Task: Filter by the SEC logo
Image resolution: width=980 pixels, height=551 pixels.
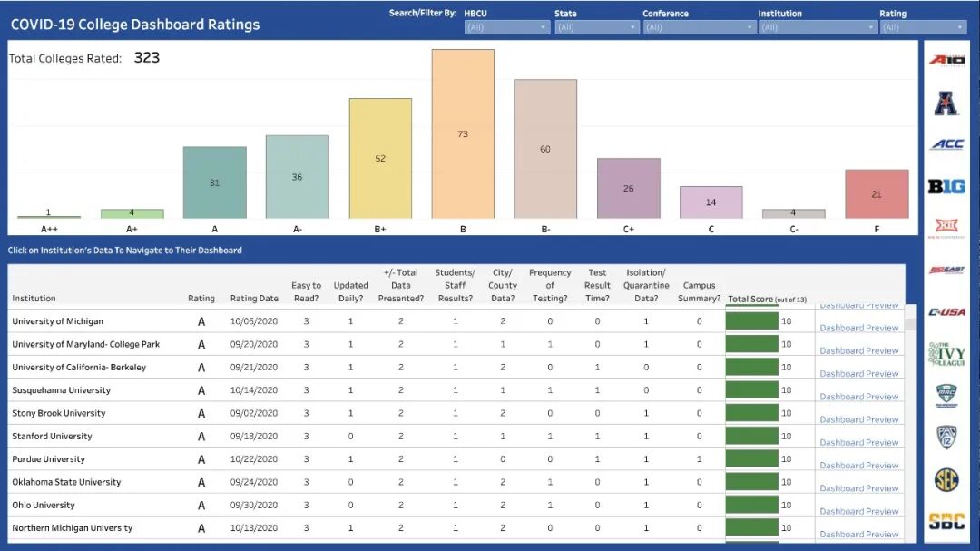Action: coord(946,480)
